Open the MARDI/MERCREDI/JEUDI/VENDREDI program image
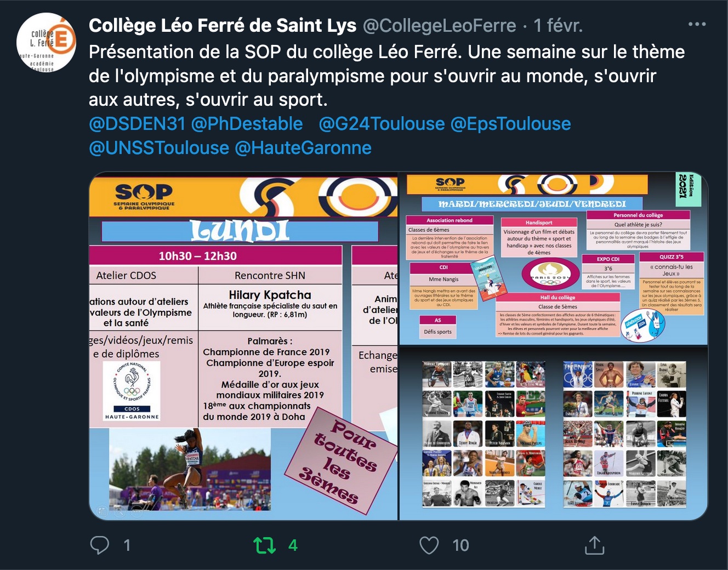The height and width of the screenshot is (570, 728). 554,259
